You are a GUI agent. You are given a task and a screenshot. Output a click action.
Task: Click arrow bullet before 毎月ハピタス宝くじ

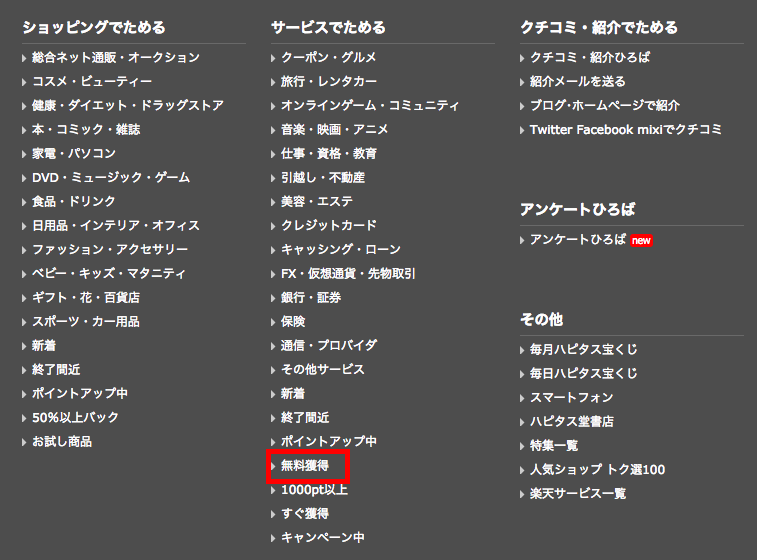coord(522,350)
